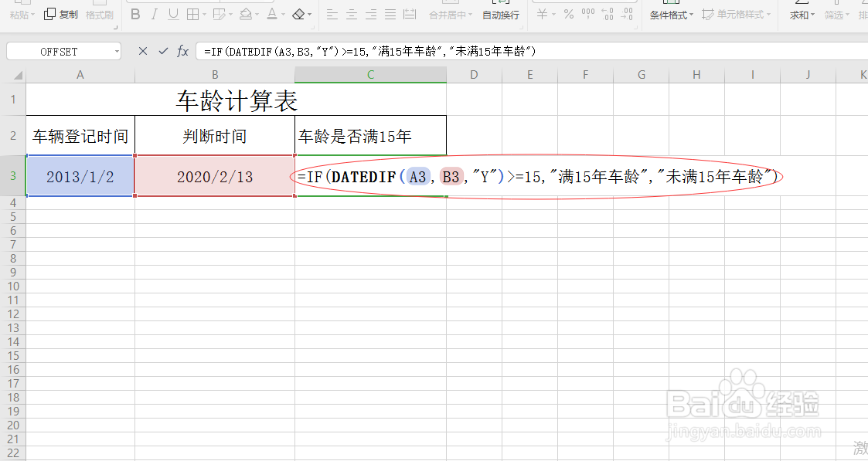Select row 1 header
This screenshot has height=461, width=868.
click(x=12, y=100)
